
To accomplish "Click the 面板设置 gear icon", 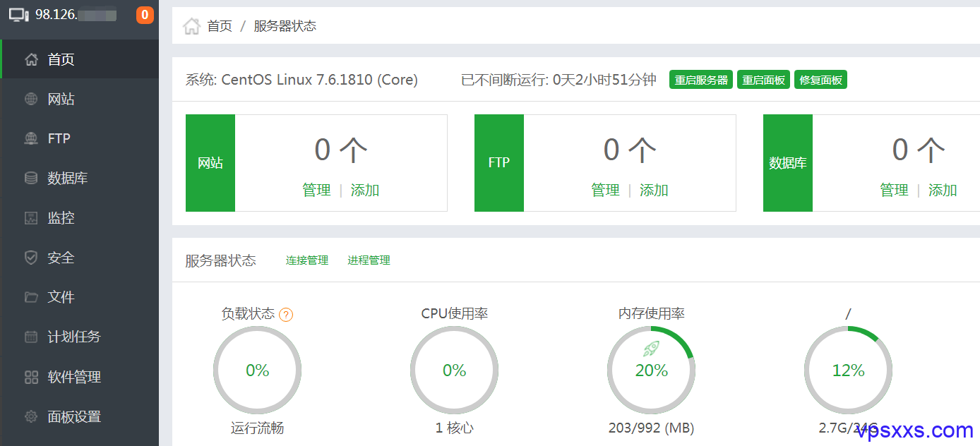I will (31, 416).
